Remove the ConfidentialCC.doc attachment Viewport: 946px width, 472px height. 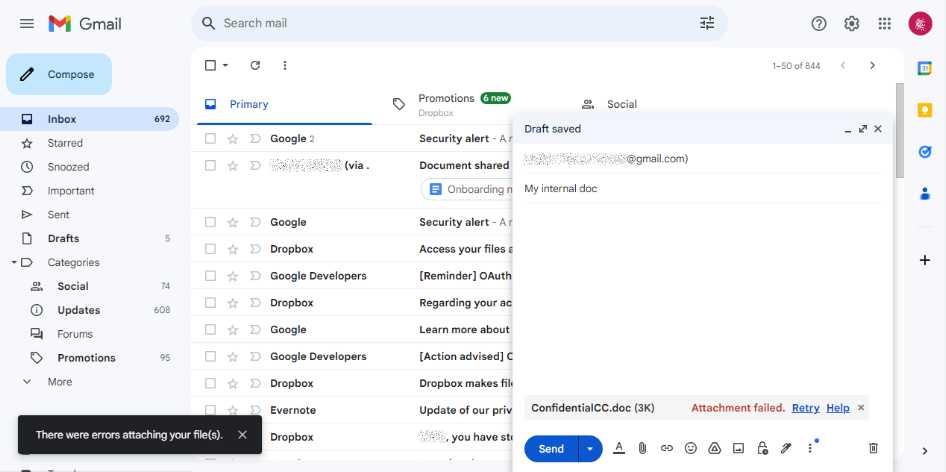[861, 407]
